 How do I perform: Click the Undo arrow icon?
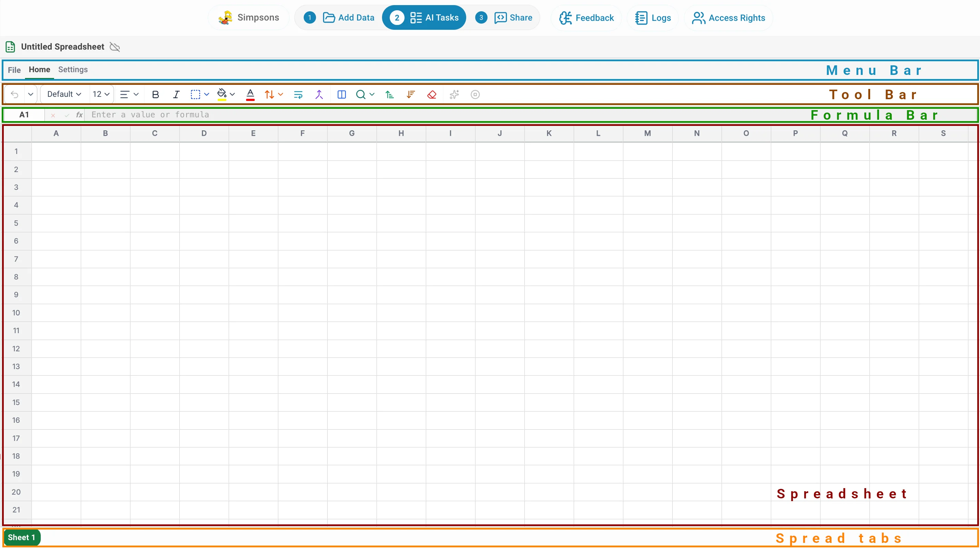[14, 94]
